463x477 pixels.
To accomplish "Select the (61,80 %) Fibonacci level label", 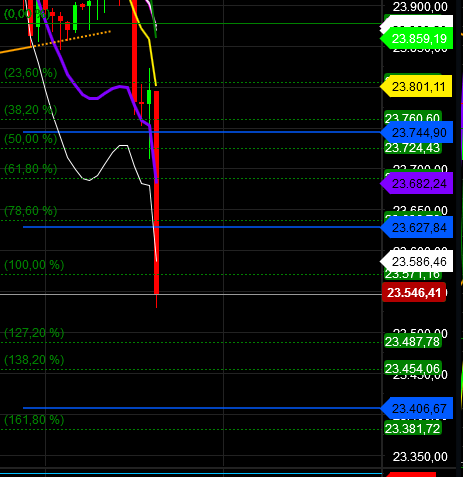I will click(x=31, y=169).
